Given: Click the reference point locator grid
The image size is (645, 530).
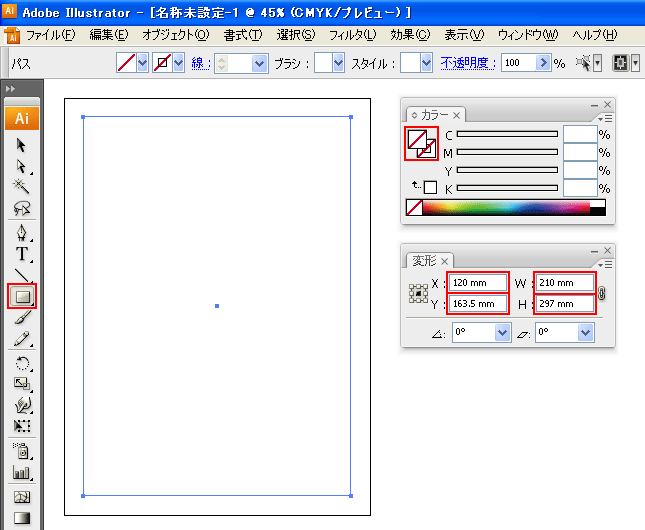Looking at the screenshot, I should coord(419,294).
